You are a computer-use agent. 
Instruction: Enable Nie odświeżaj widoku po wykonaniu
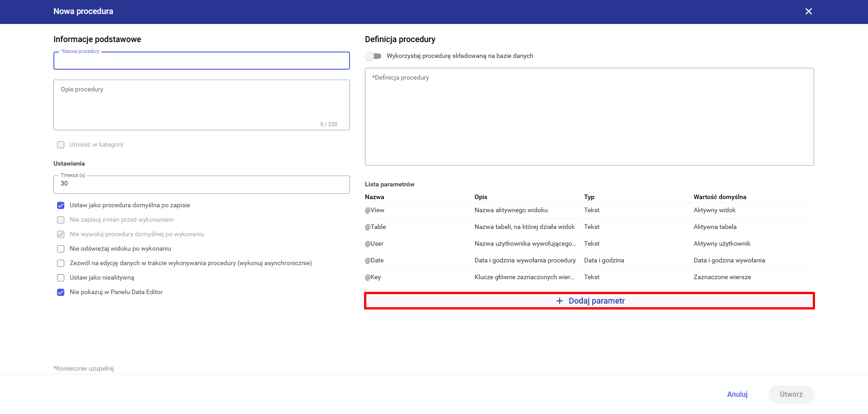(61, 249)
